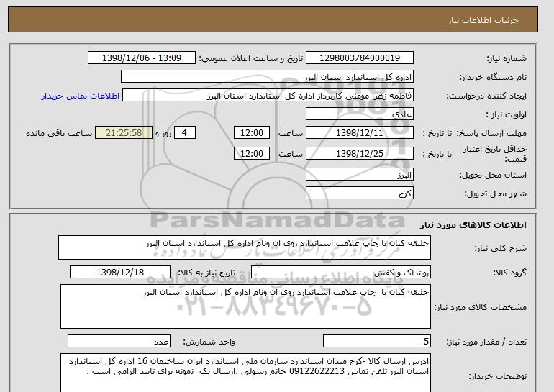Viewport: 554px width, 392px height.
Task: Click the need number field 1298003784000019
Action: 359,58
